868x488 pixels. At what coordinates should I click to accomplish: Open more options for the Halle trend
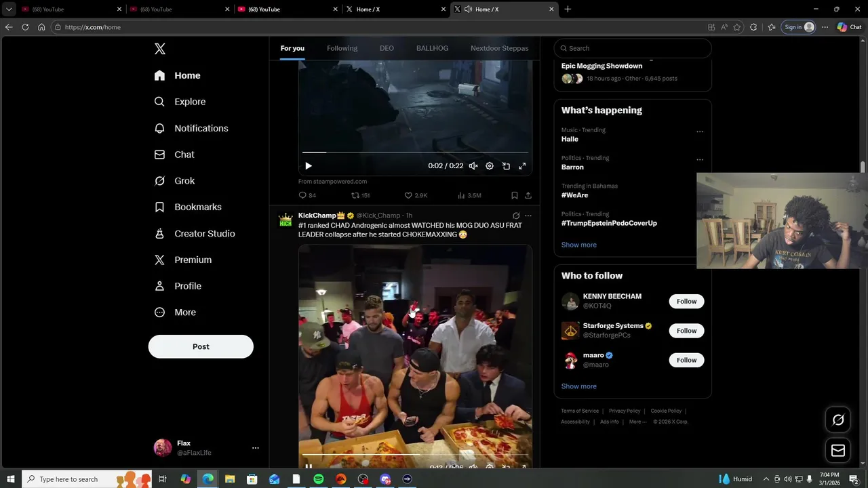tap(700, 131)
